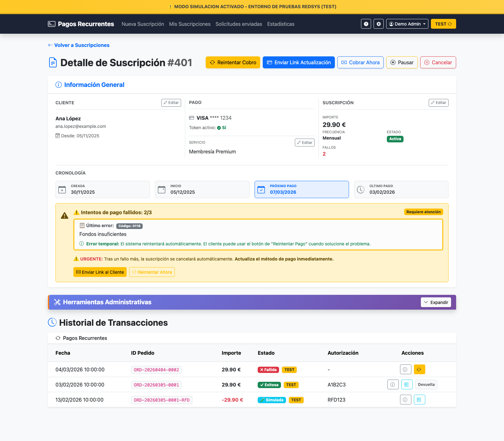Click info icon for the 03/02/2026 transaction
504x441 pixels.
tap(393, 384)
